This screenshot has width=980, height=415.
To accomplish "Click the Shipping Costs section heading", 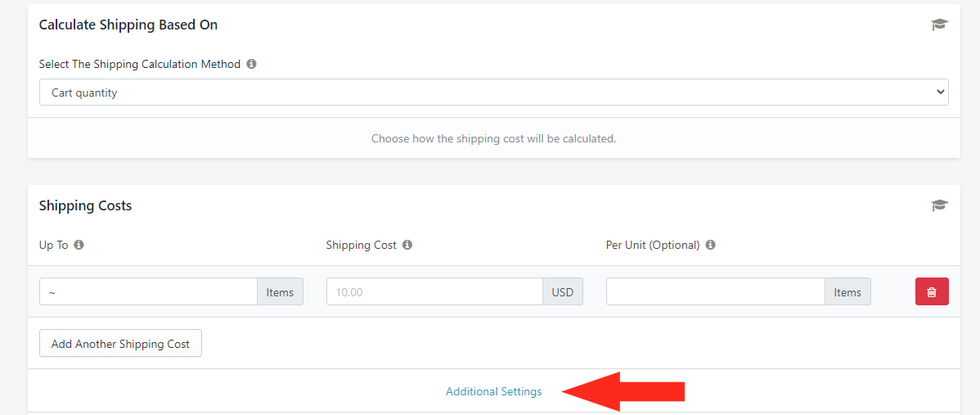I will 85,205.
